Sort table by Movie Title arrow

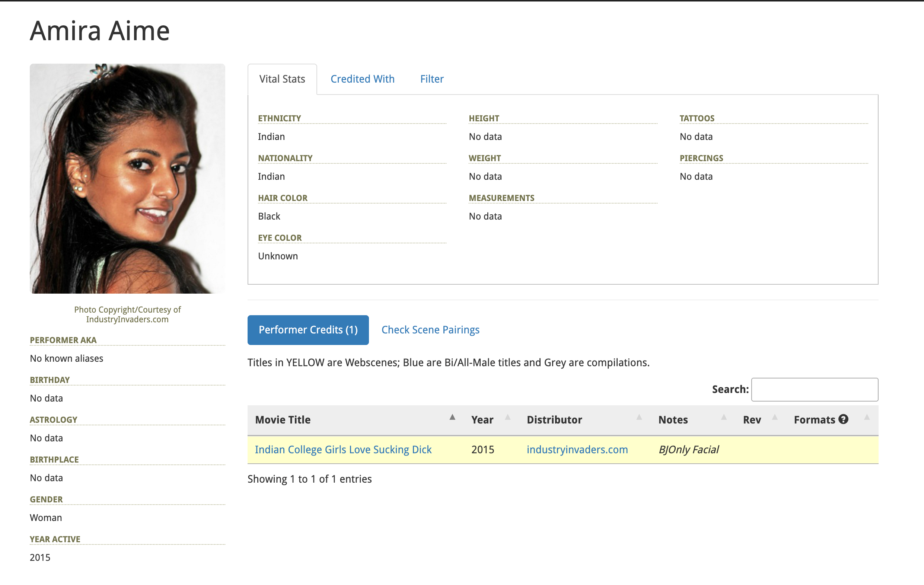452,418
